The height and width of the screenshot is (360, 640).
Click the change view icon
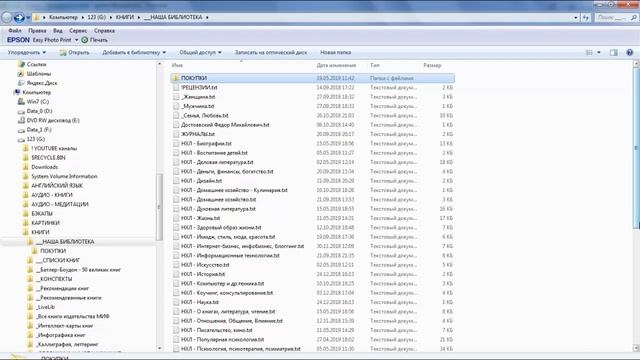tap(589, 52)
